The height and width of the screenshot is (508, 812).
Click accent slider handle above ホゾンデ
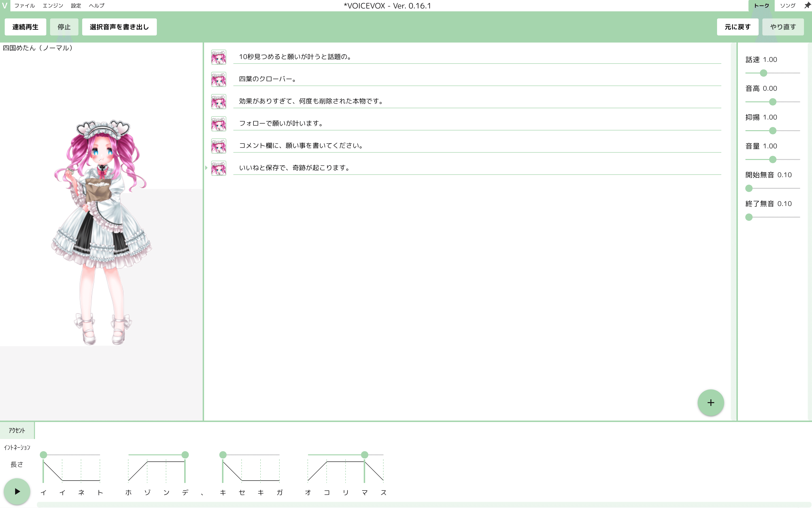point(185,455)
